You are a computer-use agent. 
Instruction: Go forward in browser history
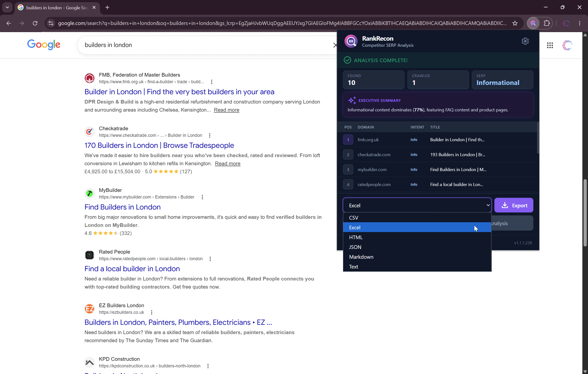[x=22, y=23]
